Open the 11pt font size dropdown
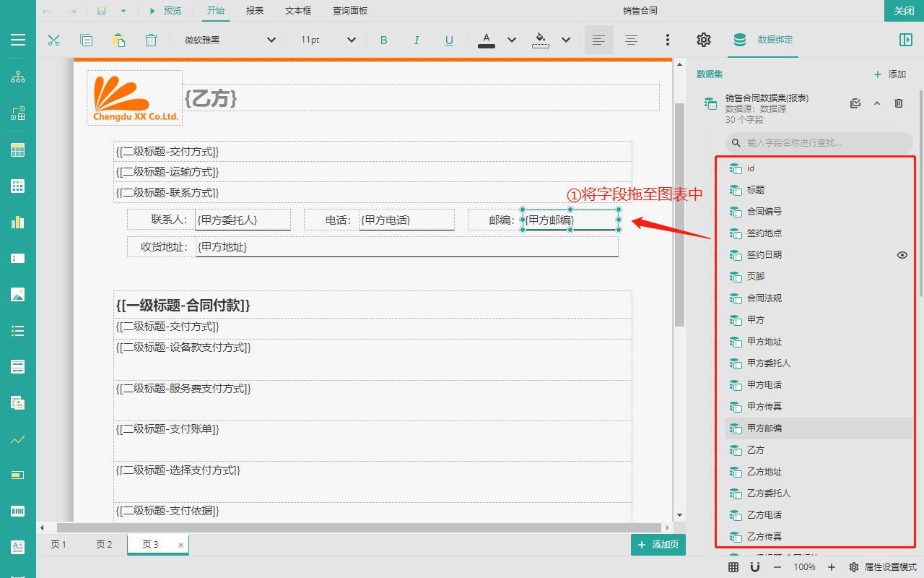This screenshot has height=578, width=924. coord(328,40)
